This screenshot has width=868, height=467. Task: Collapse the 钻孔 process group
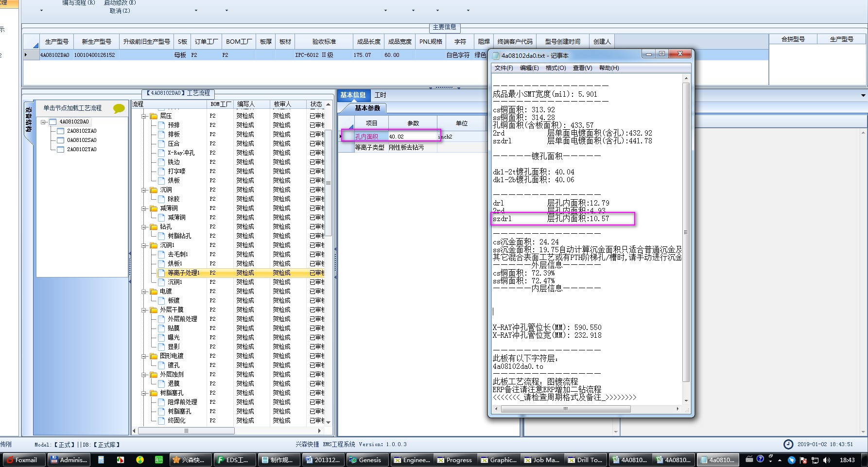click(144, 227)
